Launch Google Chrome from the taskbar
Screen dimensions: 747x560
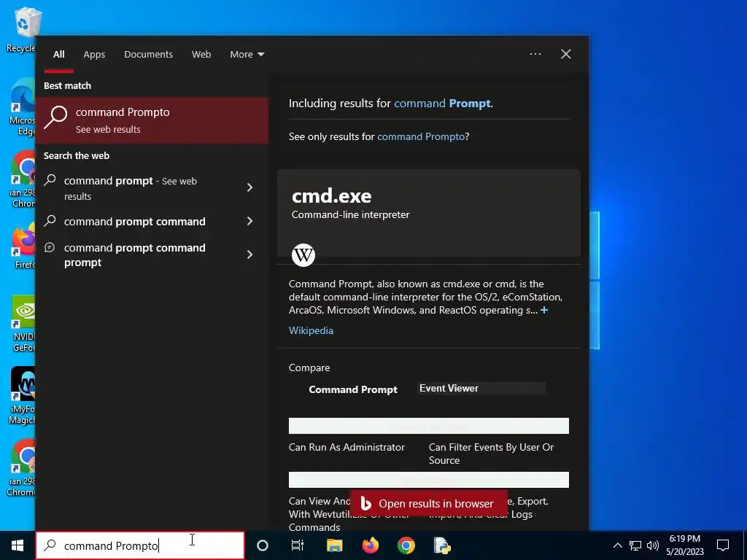406,545
